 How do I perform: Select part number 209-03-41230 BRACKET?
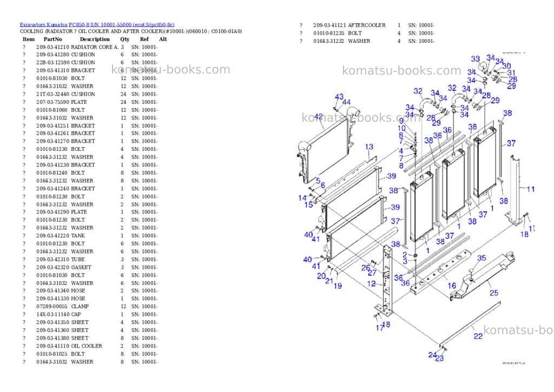[x=52, y=165]
